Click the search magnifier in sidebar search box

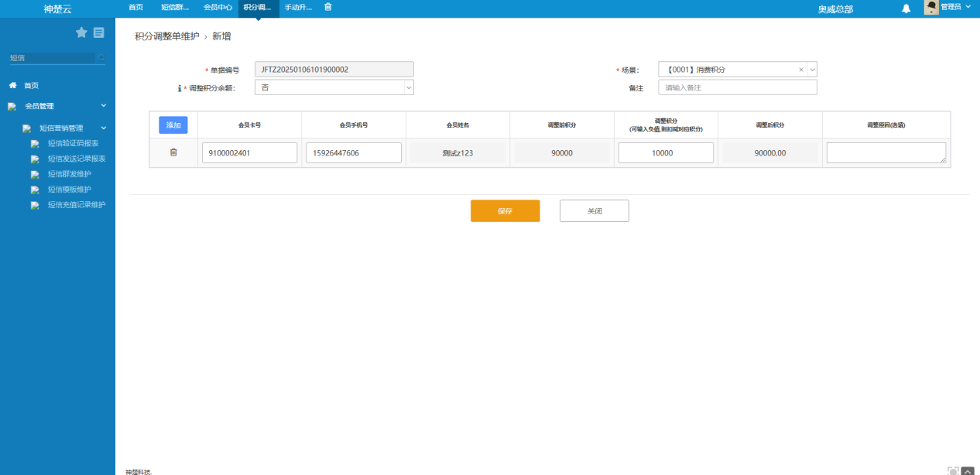click(101, 58)
